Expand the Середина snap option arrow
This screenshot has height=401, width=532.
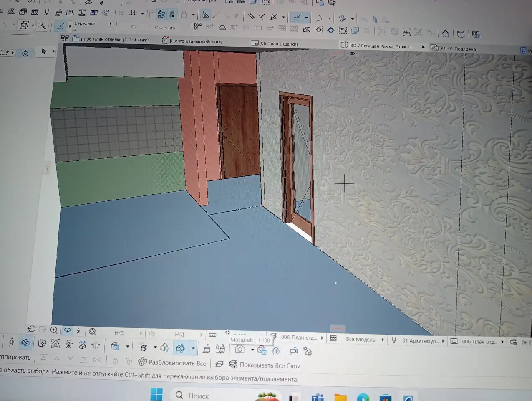[111, 23]
